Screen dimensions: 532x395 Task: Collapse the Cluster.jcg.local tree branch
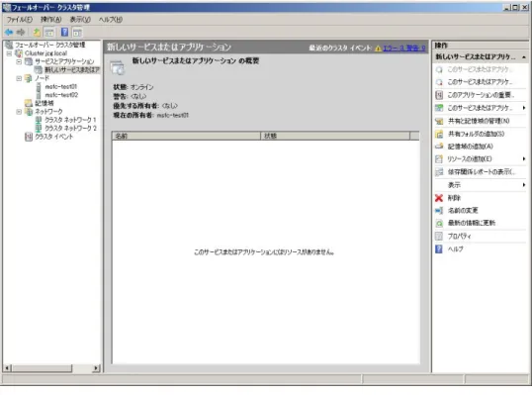9,53
